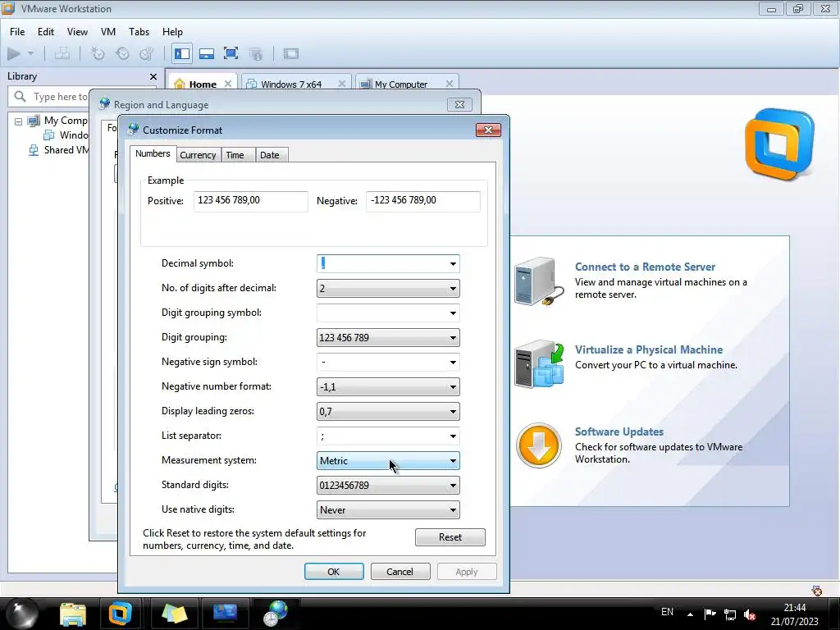Screen dimensions: 840x630
Task: Click the Revert to Snapshot toolbar icon
Action: tap(123, 53)
